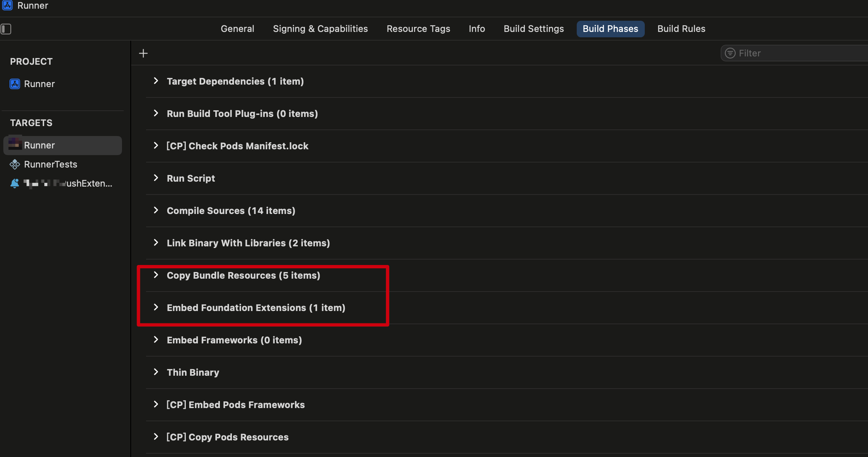Image resolution: width=868 pixels, height=457 pixels.
Task: Expand Embed Foundation Extensions chevron
Action: (156, 307)
